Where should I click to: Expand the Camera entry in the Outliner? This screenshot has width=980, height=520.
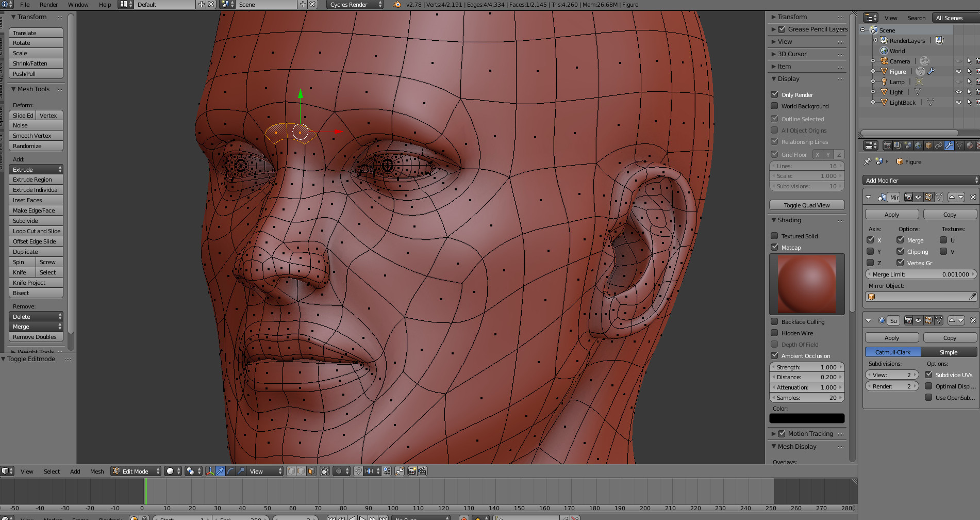(873, 61)
